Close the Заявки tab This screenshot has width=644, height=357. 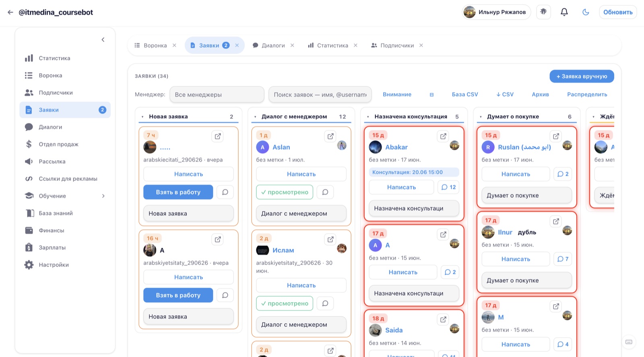(x=237, y=46)
